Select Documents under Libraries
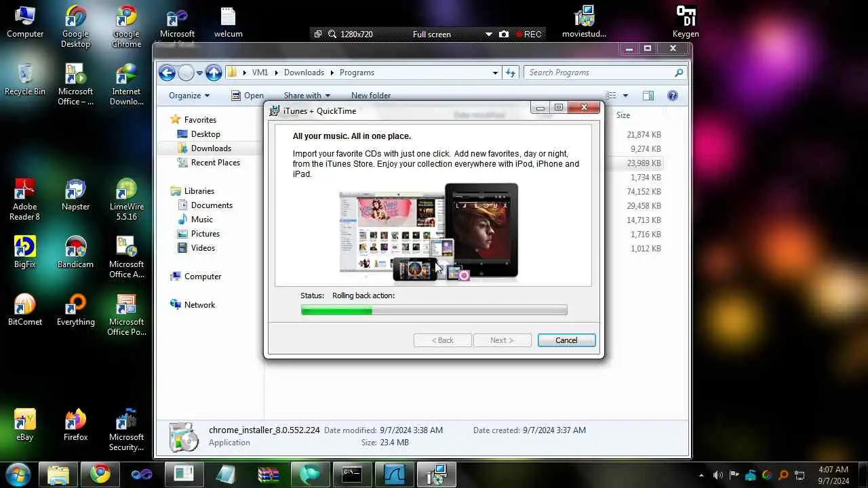This screenshot has width=868, height=488. pyautogui.click(x=212, y=205)
